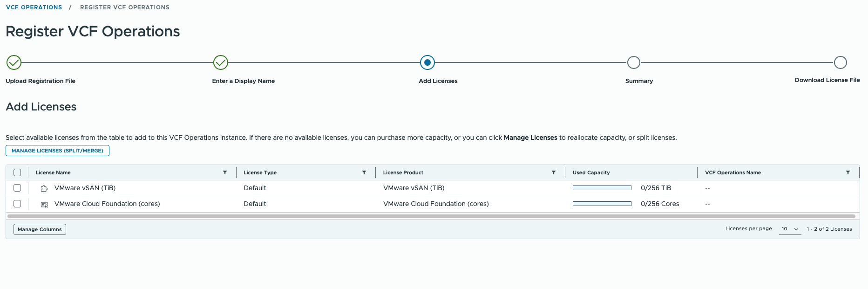The width and height of the screenshot is (868, 289).
Task: Check the VMware vSAN (TiB) row checkbox
Action: click(17, 188)
